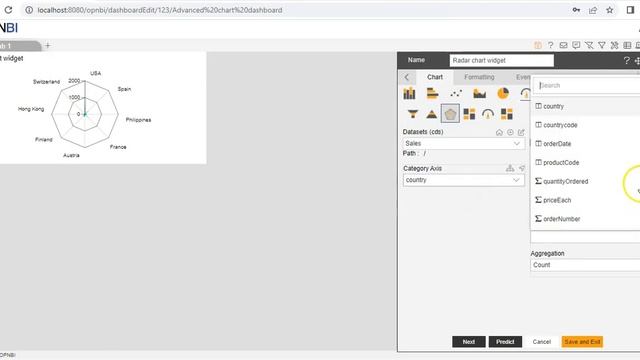Click the home icon beside Datasets (cds)
This screenshot has width=640, height=360.
(499, 132)
